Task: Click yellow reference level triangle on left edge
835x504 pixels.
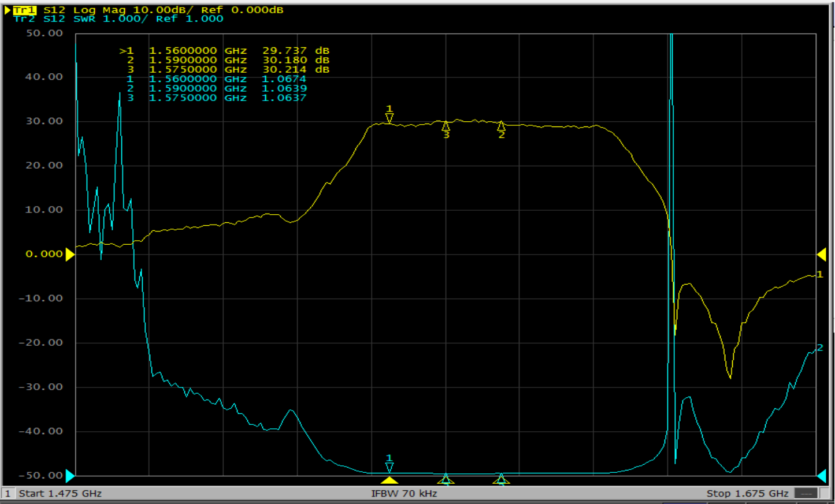Action: [70, 254]
